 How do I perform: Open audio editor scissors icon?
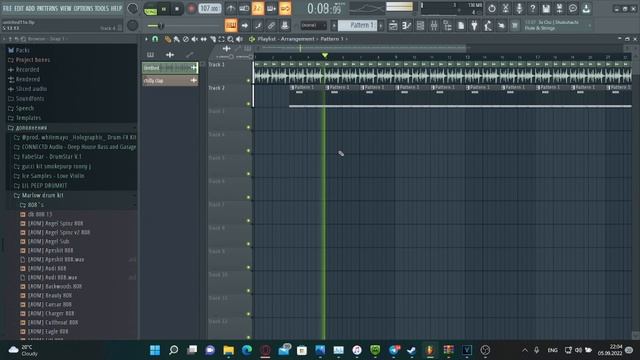pos(505,8)
